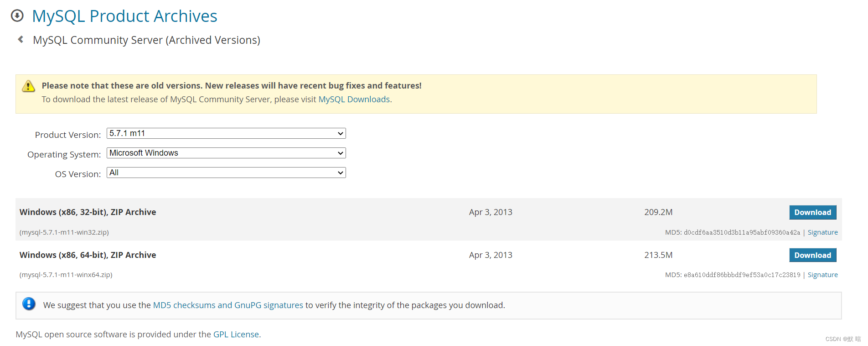Click the download circle icon beside title
This screenshot has width=868, height=346.
pos(17,16)
